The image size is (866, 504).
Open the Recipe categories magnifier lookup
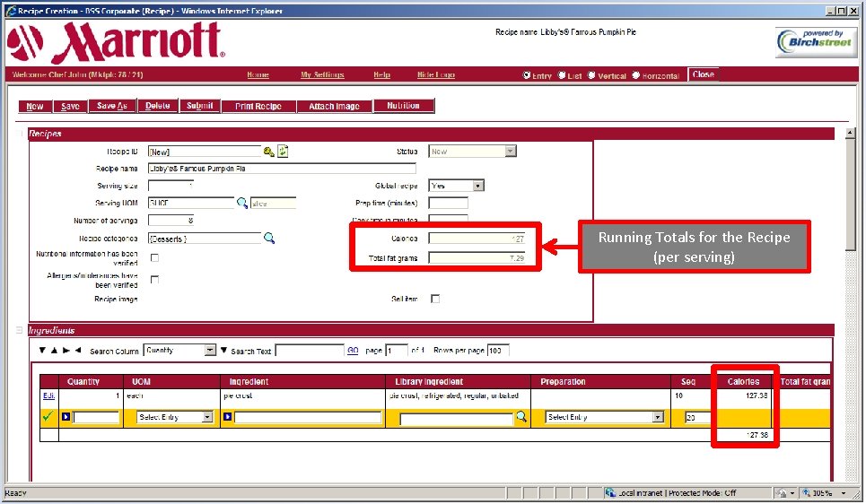pos(269,238)
